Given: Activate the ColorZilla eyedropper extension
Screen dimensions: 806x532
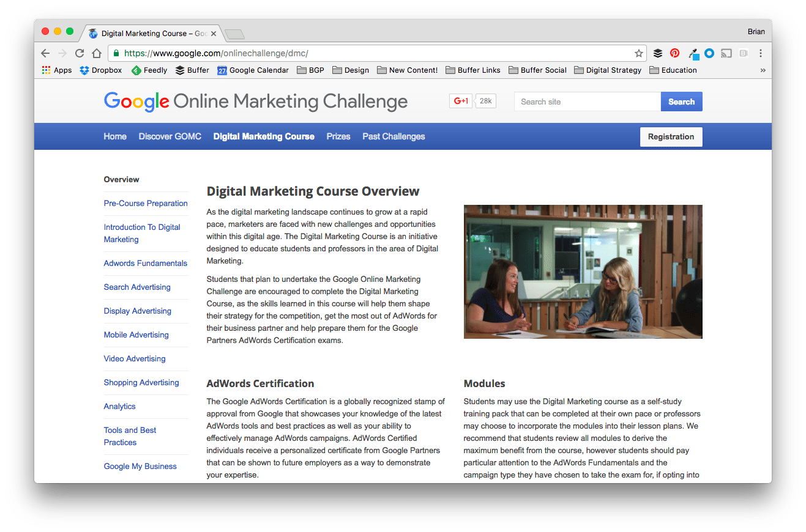Looking at the screenshot, I should coord(693,53).
